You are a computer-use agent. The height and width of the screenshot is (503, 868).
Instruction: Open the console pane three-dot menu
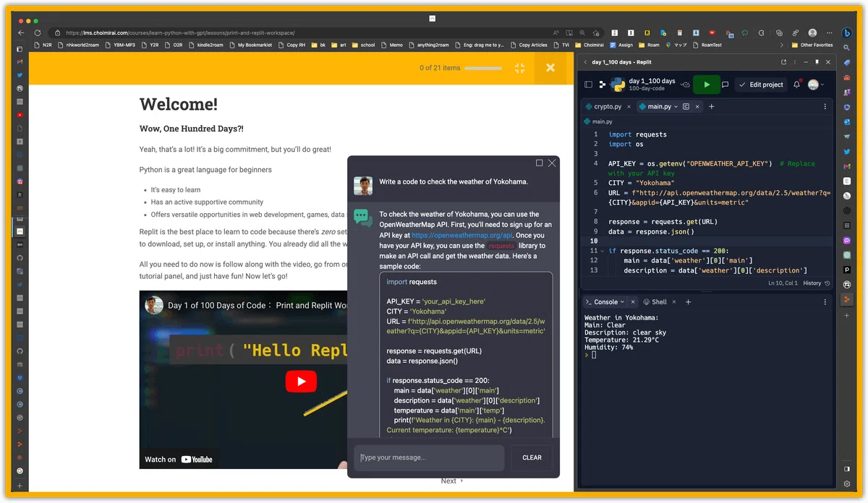825,302
